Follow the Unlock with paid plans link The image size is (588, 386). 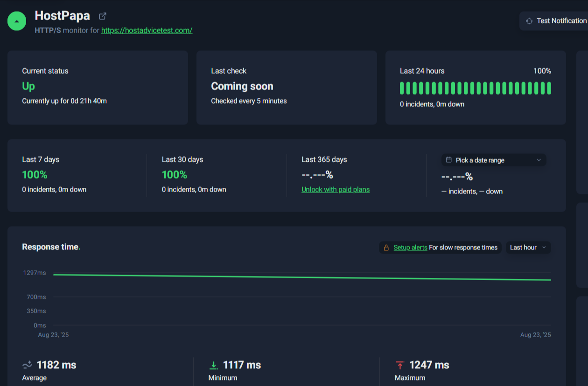click(336, 189)
